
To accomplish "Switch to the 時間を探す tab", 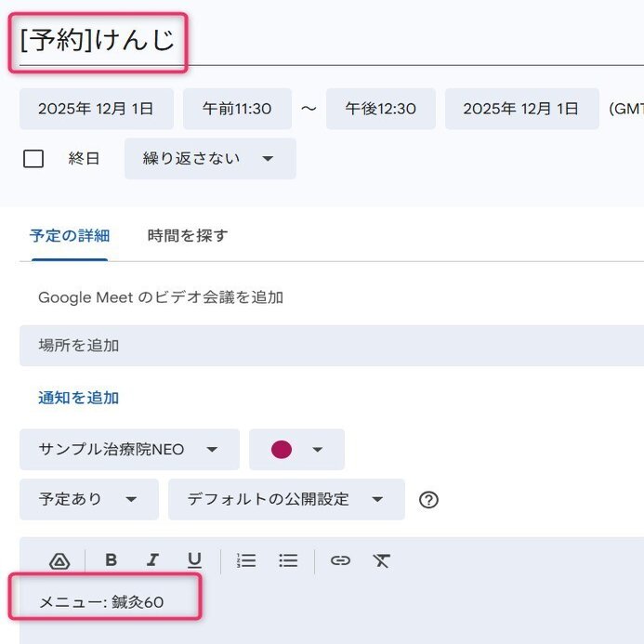I will [188, 236].
